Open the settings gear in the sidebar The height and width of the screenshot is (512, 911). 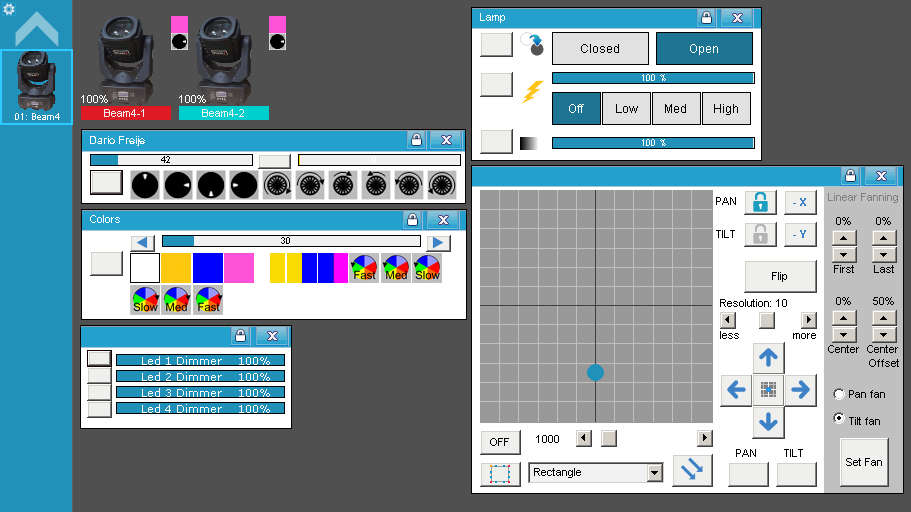[8, 9]
